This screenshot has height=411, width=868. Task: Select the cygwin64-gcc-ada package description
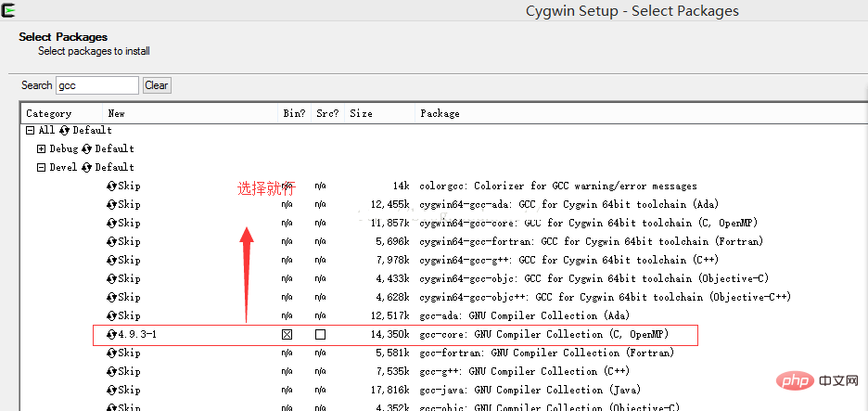click(x=569, y=204)
